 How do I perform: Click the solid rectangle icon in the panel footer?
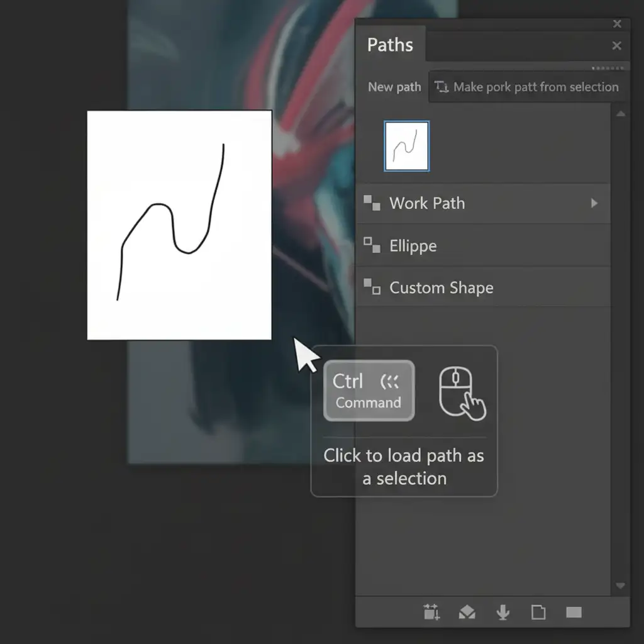pos(574,612)
